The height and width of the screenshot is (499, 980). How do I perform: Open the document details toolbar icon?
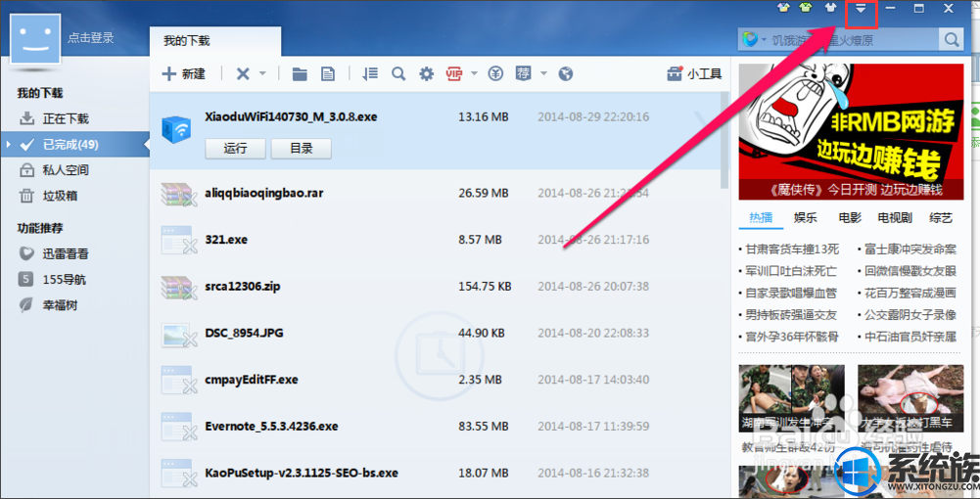(328, 73)
